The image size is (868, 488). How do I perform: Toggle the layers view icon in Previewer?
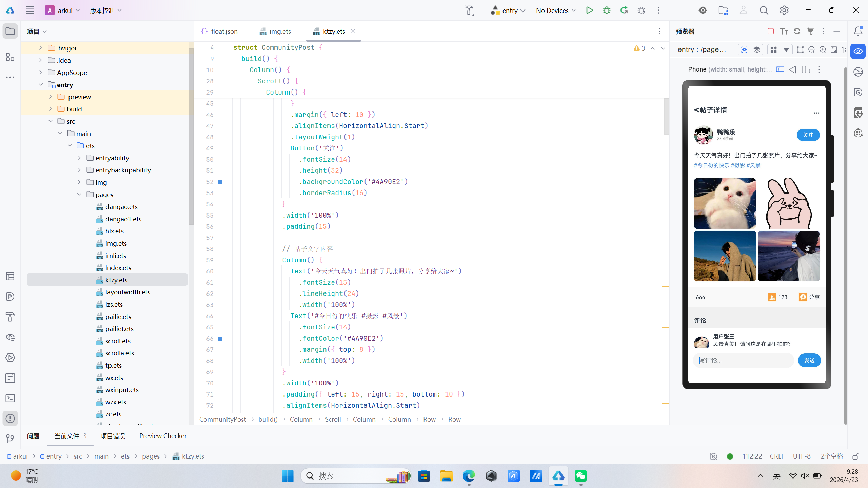[x=757, y=50]
